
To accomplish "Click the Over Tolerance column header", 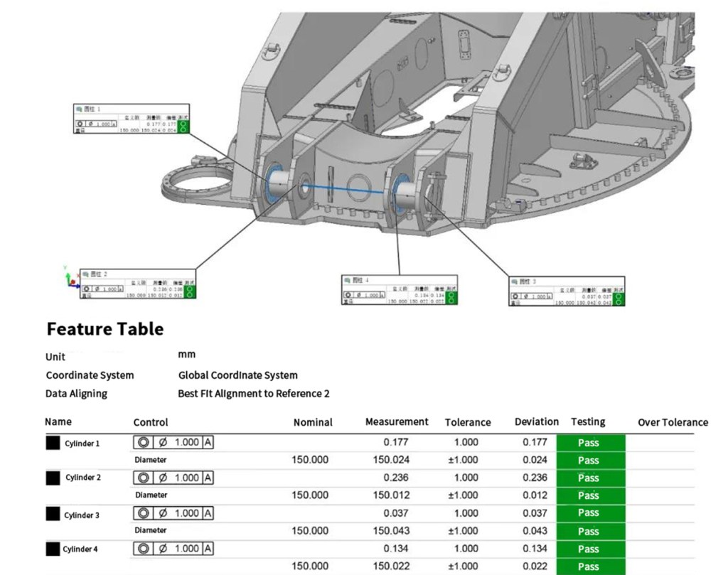I will 673,422.
